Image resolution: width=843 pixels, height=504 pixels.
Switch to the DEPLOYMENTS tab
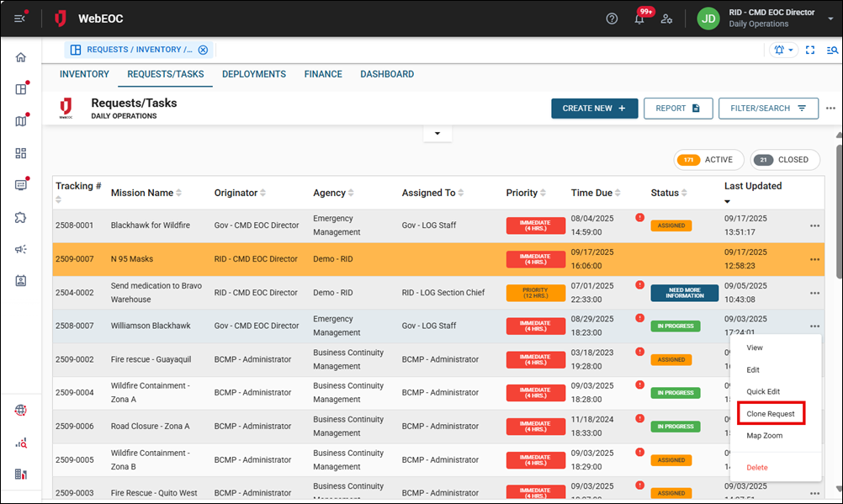click(253, 74)
